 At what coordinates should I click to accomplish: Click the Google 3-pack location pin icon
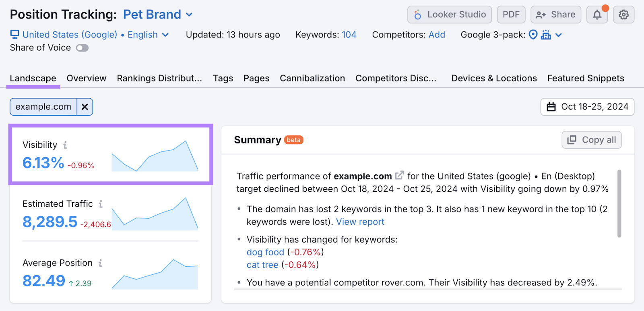[x=532, y=35]
